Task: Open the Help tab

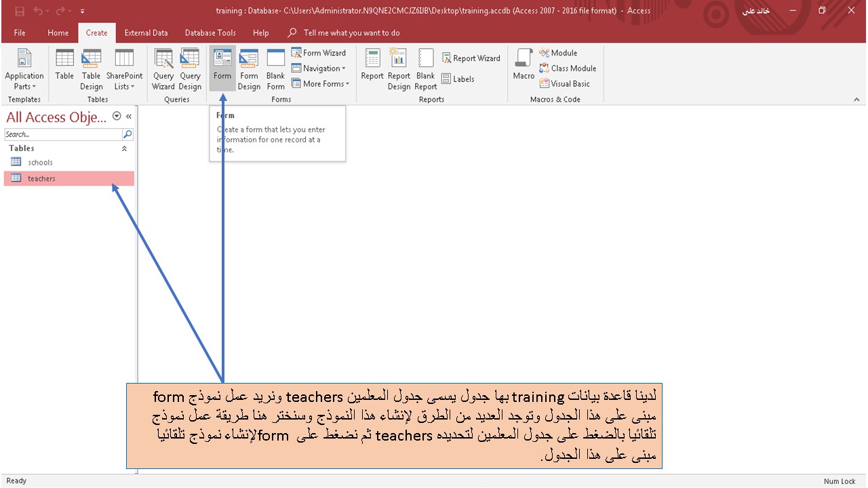Action: (x=261, y=33)
